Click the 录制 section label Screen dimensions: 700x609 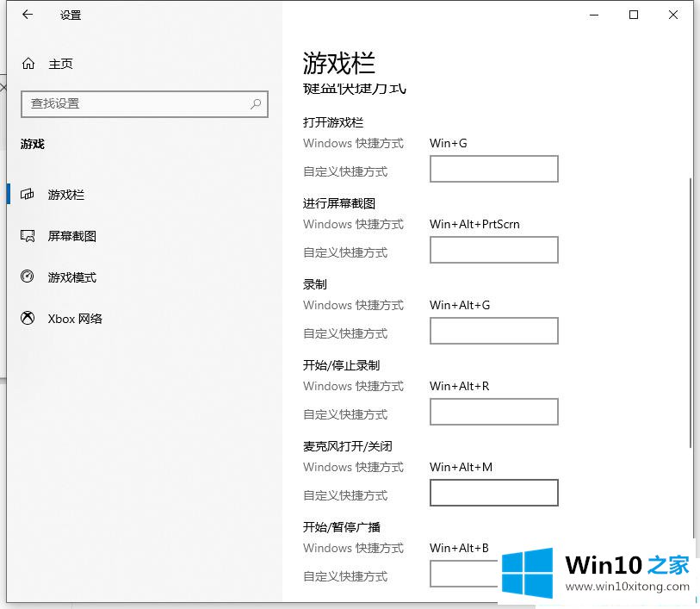coord(315,284)
